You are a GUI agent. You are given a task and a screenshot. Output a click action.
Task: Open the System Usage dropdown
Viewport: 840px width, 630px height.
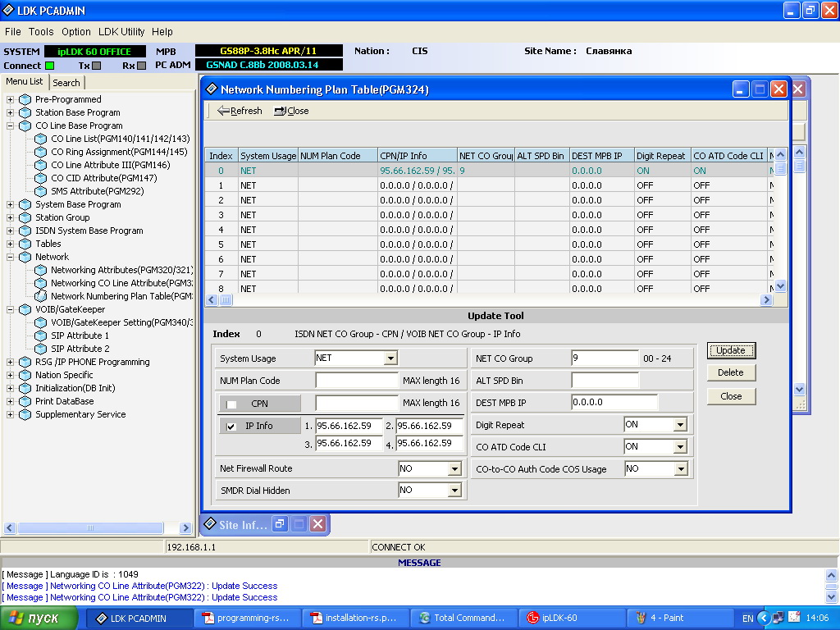pos(390,358)
